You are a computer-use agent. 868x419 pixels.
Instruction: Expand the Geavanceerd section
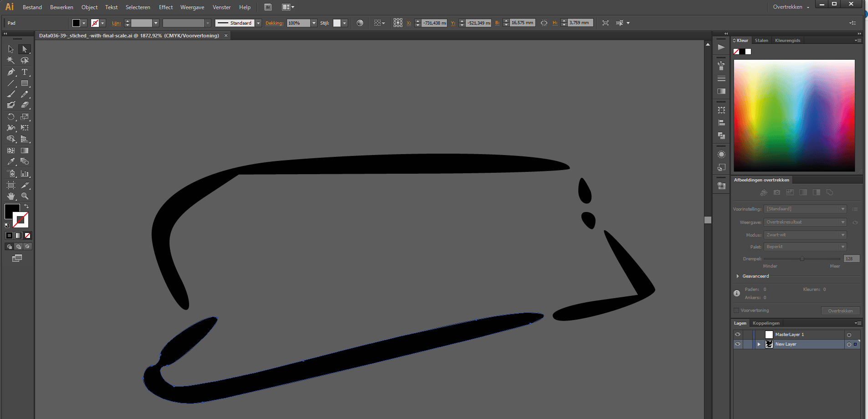(x=738, y=276)
